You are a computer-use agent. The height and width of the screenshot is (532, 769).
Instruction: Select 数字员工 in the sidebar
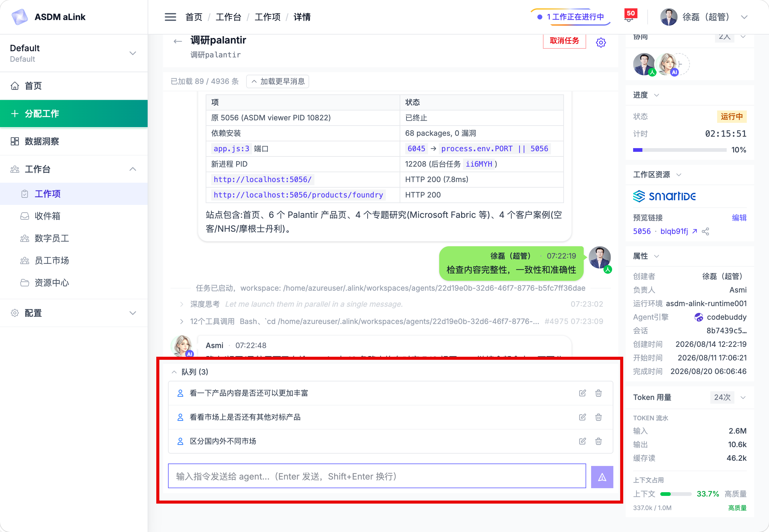74,238
